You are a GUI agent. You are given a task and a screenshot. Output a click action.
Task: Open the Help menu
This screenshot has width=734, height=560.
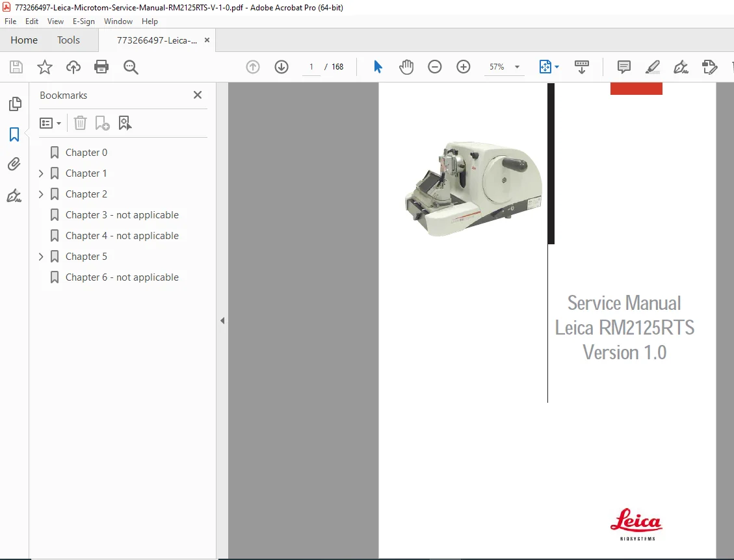coord(150,21)
